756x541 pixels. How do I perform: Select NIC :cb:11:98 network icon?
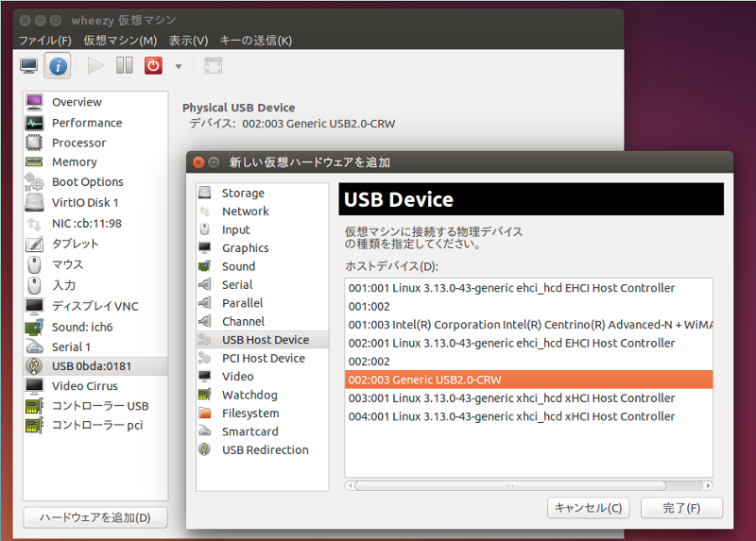pos(34,224)
